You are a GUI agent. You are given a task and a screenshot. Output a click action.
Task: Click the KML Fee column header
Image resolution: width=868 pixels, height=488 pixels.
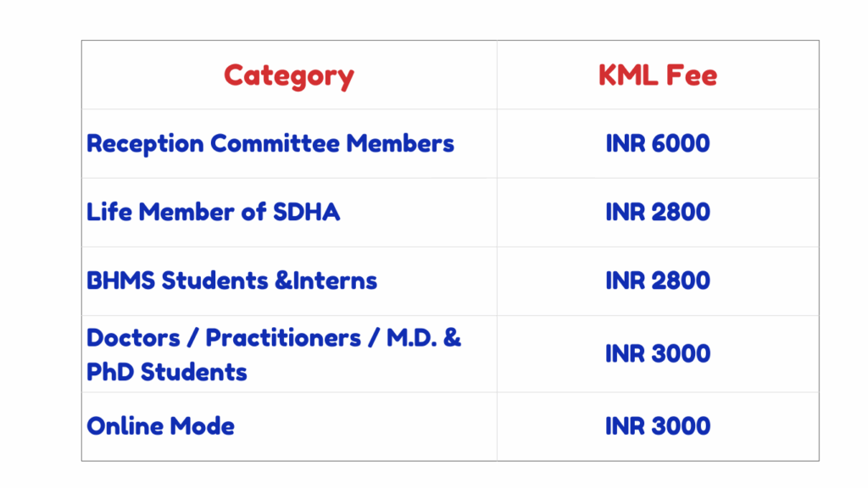[658, 75]
